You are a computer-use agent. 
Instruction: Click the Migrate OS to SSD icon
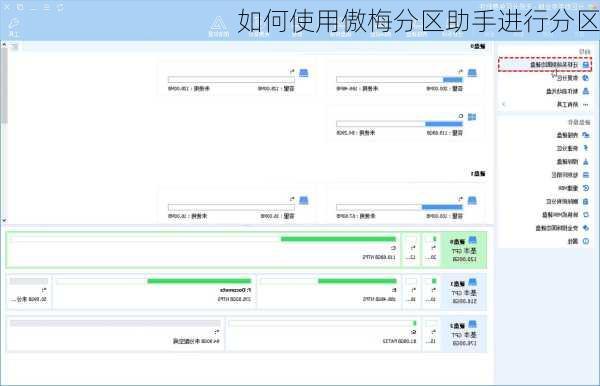point(585,65)
